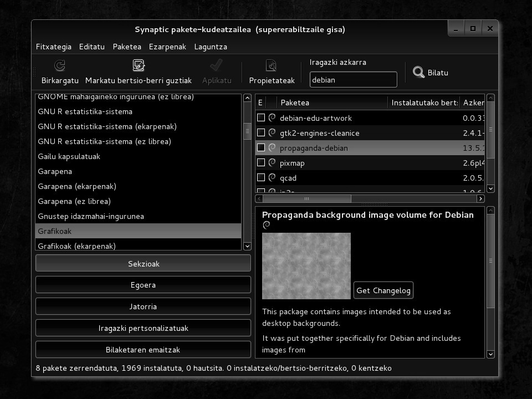Click the Azken bertsioa column header
The width and height of the screenshot is (532, 399).
click(x=473, y=103)
